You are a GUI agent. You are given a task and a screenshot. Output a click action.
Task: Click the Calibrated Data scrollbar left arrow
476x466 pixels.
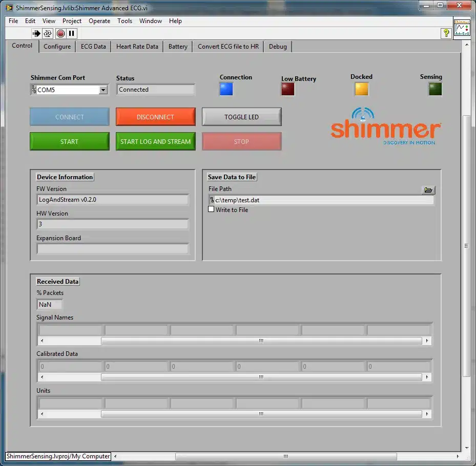point(42,377)
